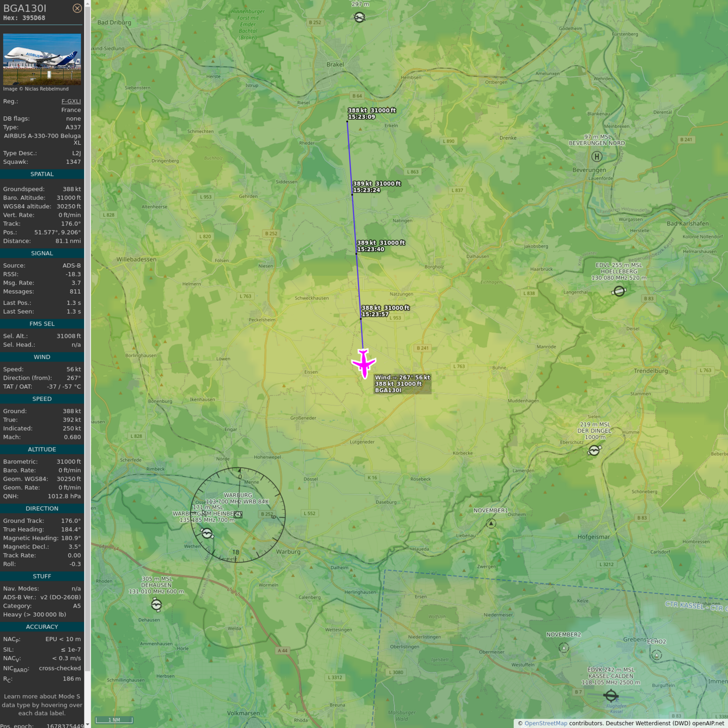Screen dimensions: 728x728
Task: Click the Airbus Beluga aircraft photo
Action: tap(42, 59)
